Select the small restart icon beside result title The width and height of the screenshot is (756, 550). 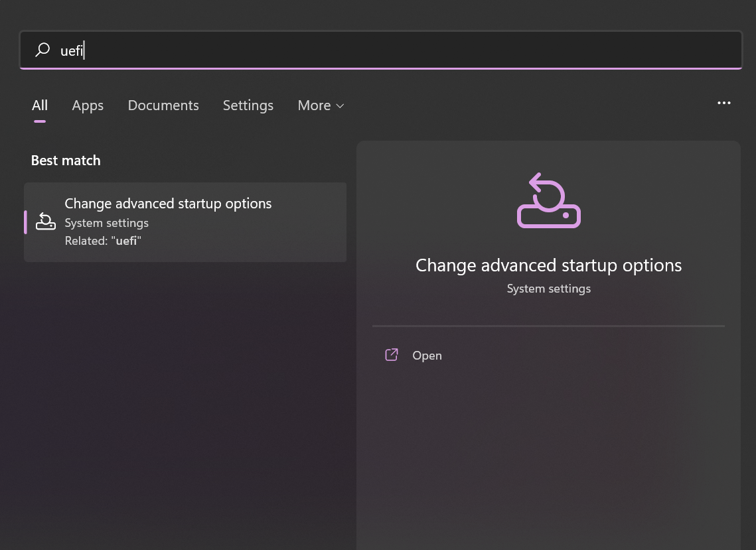point(45,222)
